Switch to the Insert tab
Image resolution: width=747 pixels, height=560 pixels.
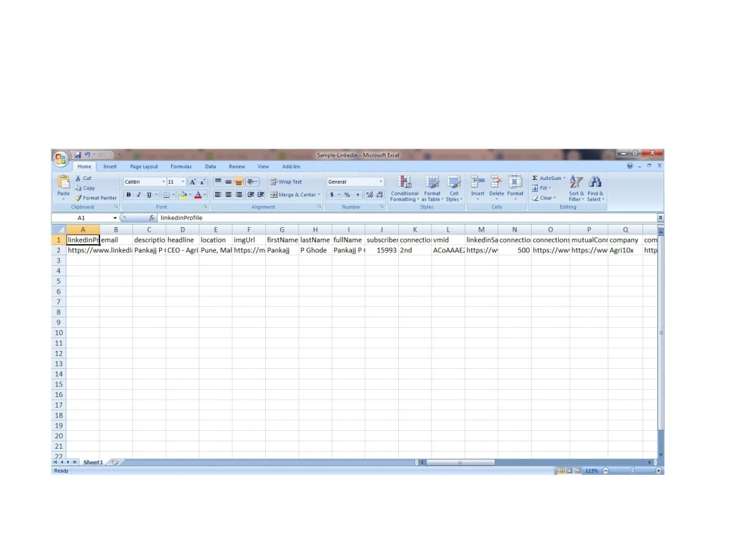click(x=110, y=167)
